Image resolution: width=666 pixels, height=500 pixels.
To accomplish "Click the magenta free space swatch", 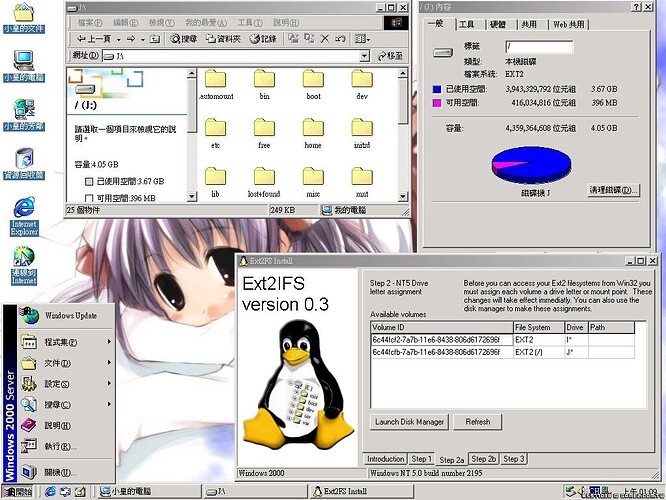I will tap(437, 103).
